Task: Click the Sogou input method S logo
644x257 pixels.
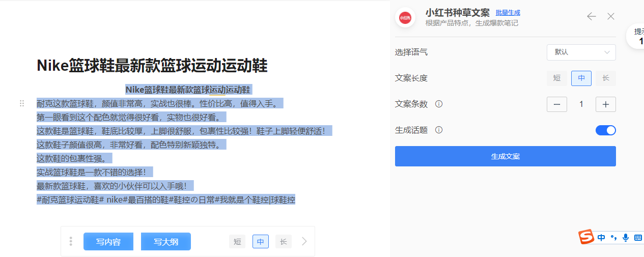Action: pos(586,237)
